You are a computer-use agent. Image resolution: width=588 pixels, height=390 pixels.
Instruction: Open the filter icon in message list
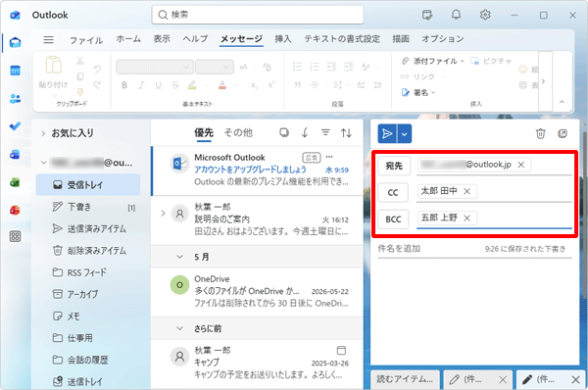[x=325, y=132]
